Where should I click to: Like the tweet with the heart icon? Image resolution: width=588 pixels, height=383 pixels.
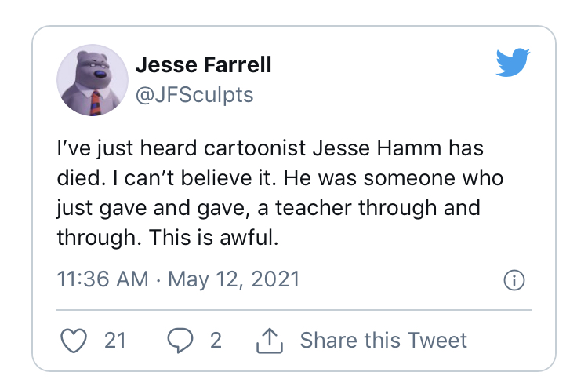point(73,340)
